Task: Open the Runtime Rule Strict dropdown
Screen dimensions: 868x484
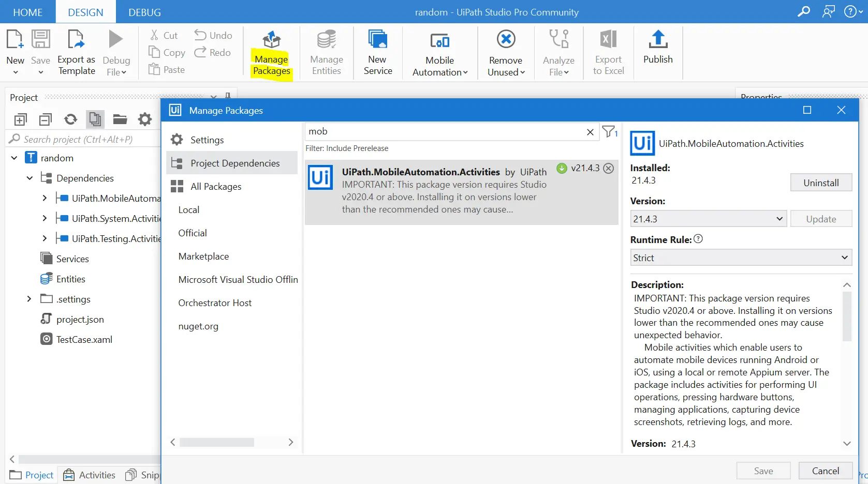Action: [741, 258]
